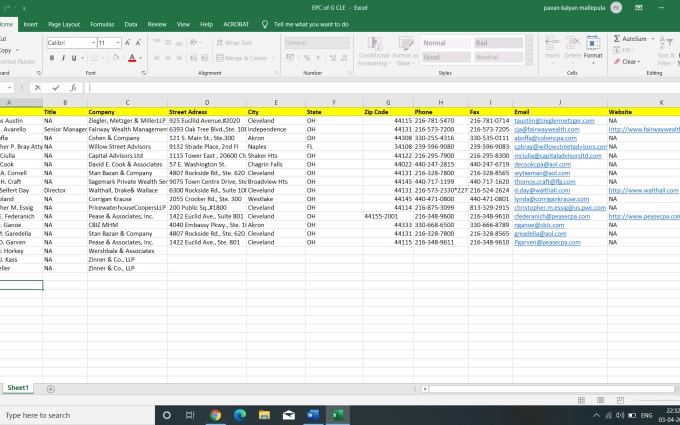Apply the Neutral cell style
680x425 pixels.
[498, 57]
